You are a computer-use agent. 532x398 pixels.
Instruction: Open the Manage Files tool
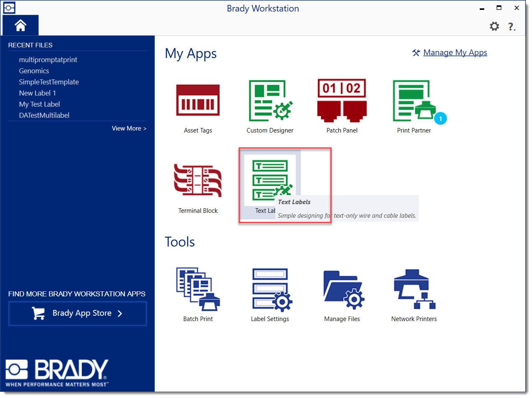[x=342, y=289]
